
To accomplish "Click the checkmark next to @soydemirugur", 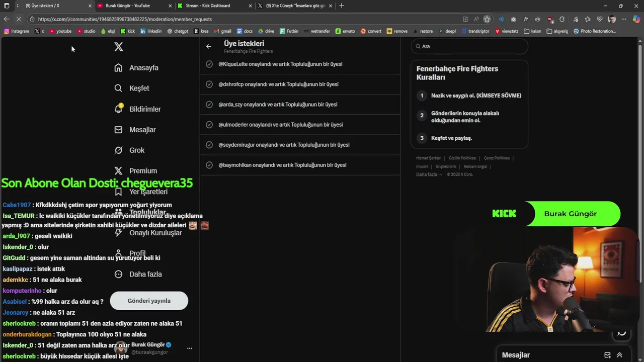I will [209, 145].
